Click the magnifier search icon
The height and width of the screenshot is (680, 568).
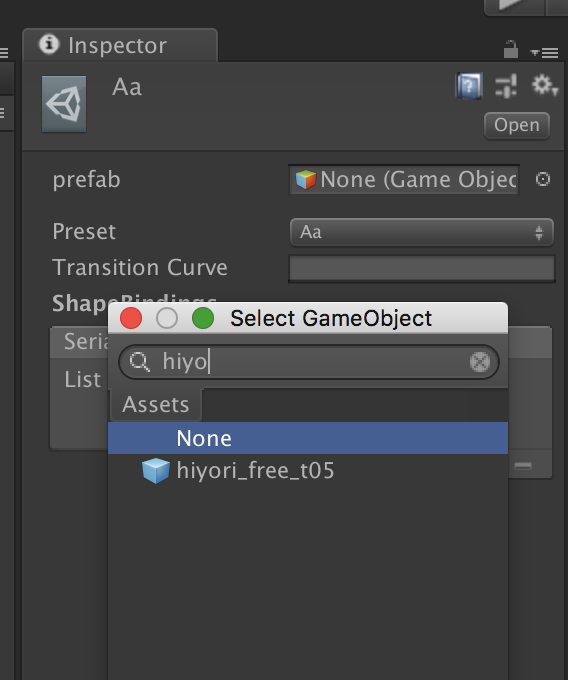(x=140, y=362)
